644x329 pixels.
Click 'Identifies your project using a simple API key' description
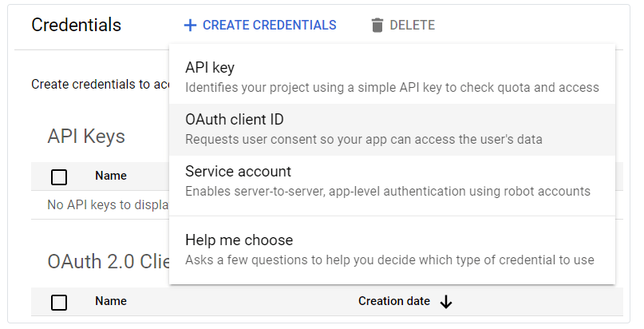pyautogui.click(x=393, y=88)
